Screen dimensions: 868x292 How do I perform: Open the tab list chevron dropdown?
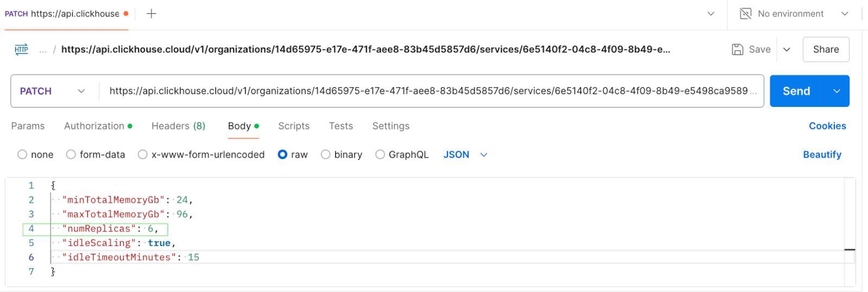click(711, 14)
